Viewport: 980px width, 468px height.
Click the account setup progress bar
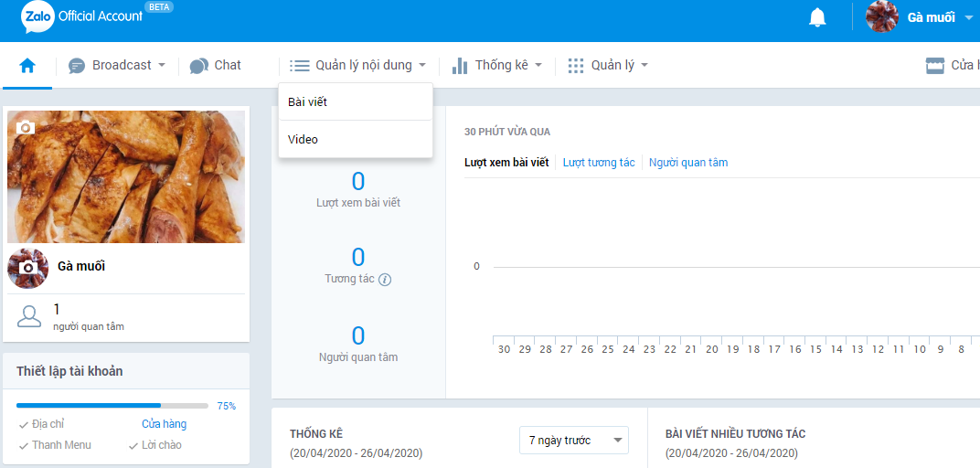[112, 405]
